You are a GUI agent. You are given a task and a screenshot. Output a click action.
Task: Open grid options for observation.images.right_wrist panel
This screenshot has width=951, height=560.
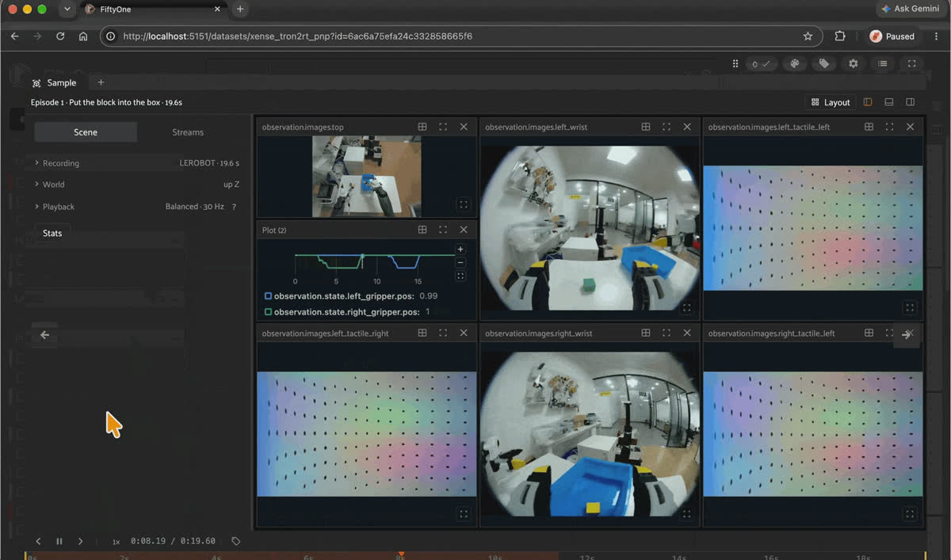(x=646, y=333)
